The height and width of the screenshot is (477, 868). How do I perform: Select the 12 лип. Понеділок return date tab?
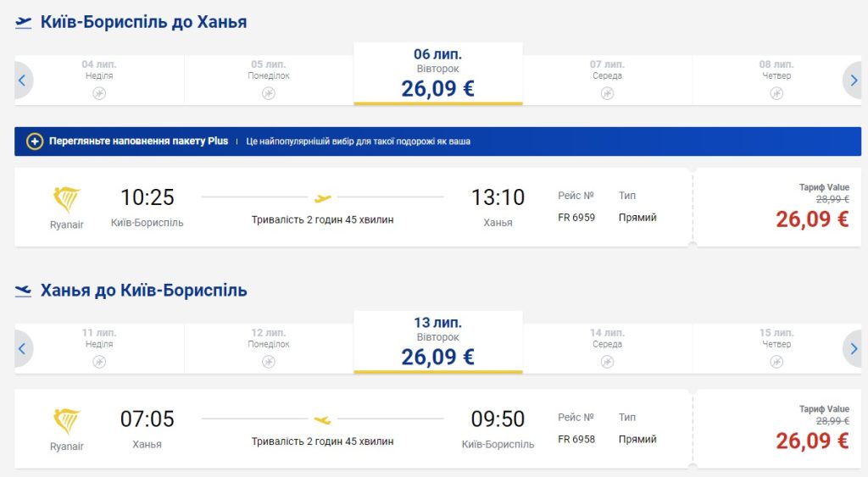tap(269, 347)
